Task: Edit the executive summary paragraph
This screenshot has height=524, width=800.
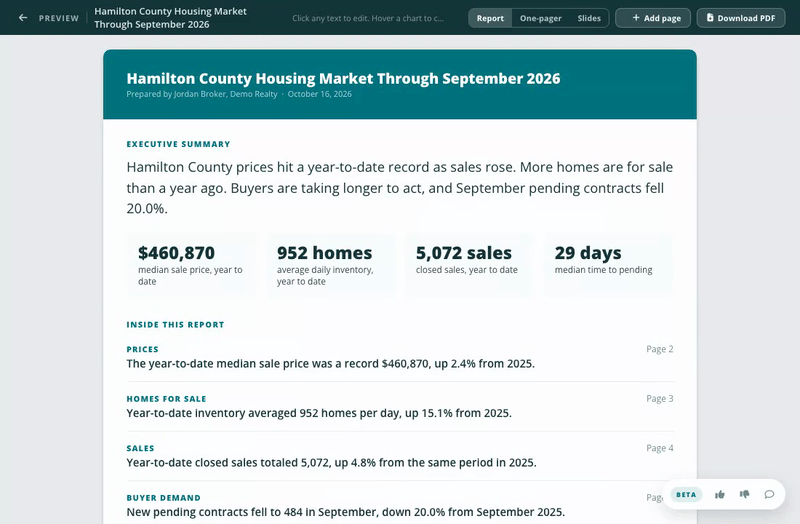Action: pyautogui.click(x=400, y=188)
